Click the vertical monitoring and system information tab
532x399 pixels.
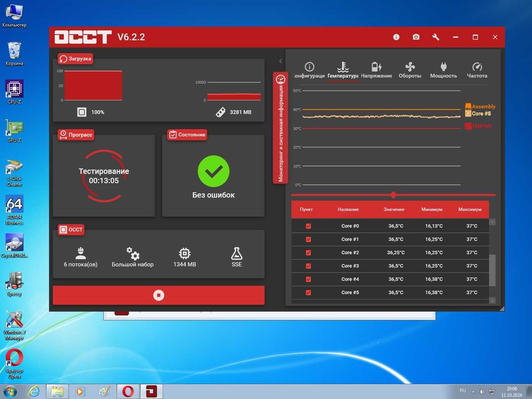280,128
